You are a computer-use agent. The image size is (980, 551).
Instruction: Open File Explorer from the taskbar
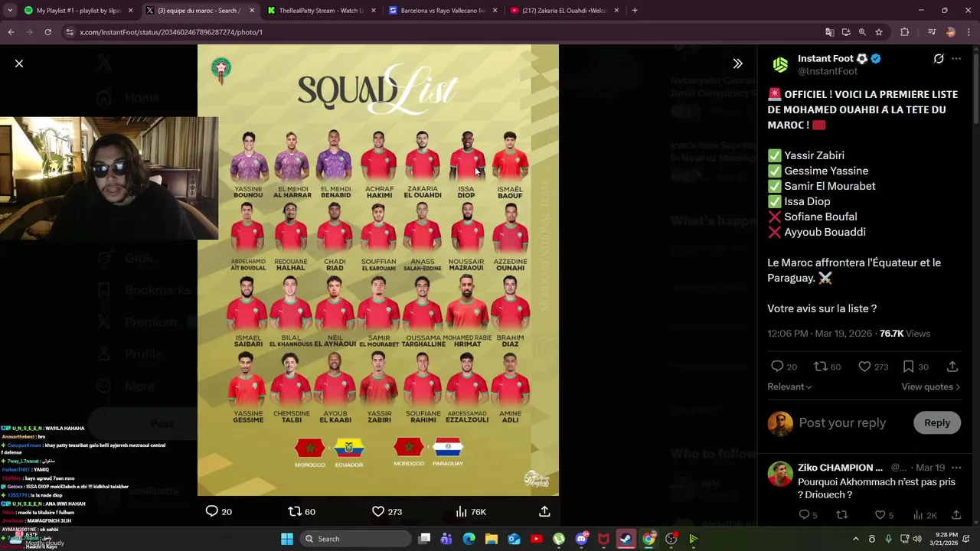[492, 539]
